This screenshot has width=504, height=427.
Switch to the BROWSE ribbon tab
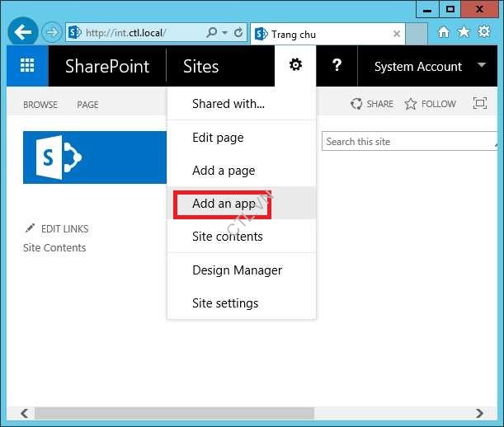40,105
